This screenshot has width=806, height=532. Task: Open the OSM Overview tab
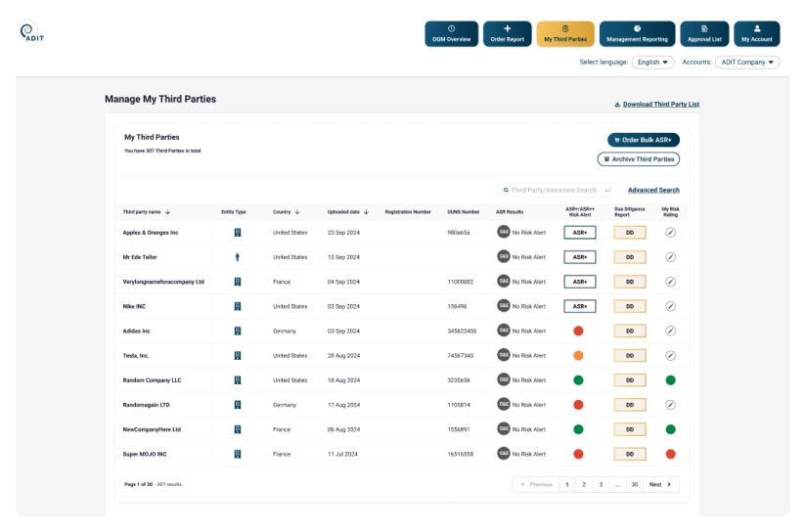click(451, 34)
